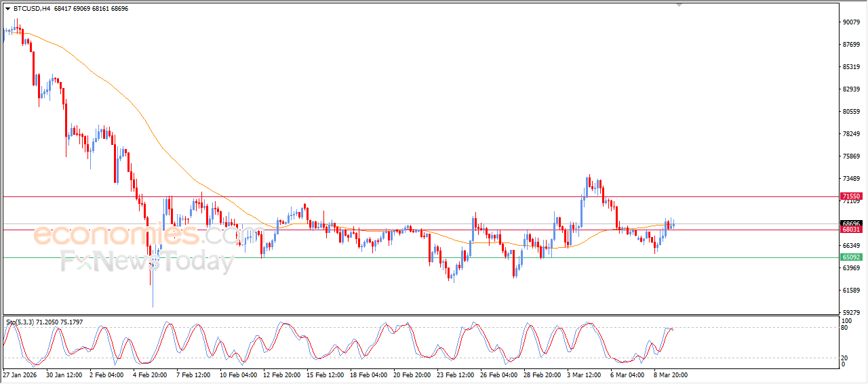Click the 30 Jan 12:00 time label
868x384 pixels.
pos(64,375)
